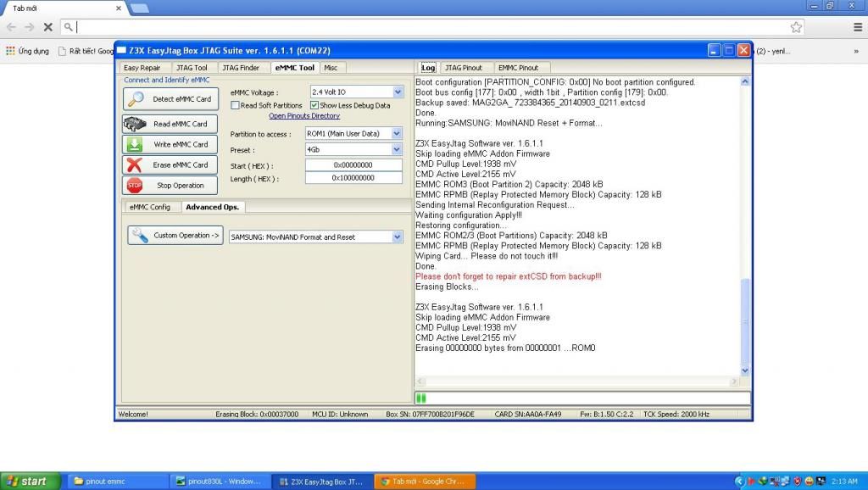The height and width of the screenshot is (490, 868).
Task: Click the Write eMMC Card button
Action: pyautogui.click(x=170, y=144)
